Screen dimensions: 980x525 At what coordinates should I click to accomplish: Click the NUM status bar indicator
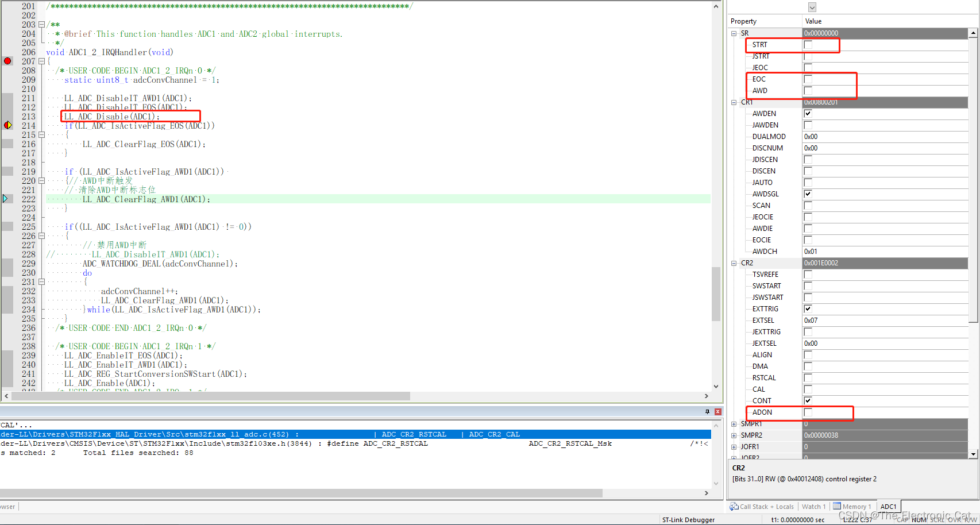click(x=919, y=520)
